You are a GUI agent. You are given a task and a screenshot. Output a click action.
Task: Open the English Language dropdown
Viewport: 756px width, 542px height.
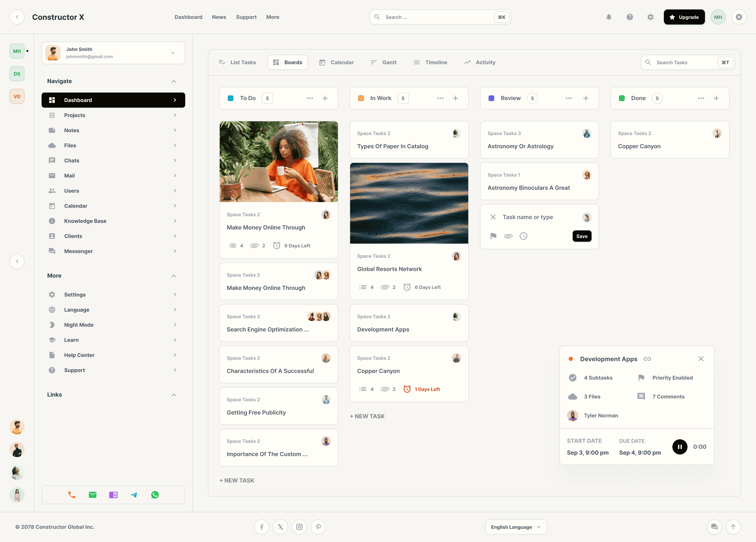(x=516, y=527)
